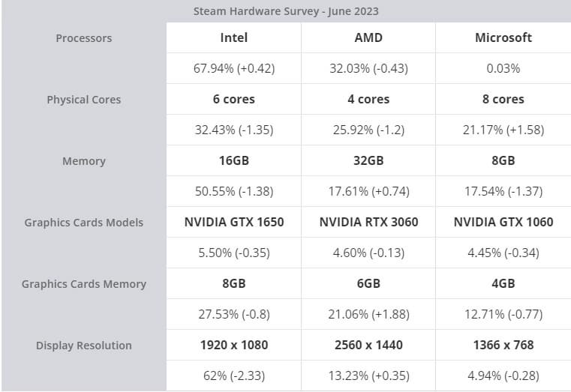The image size is (571, 392).
Task: Select the 21.17% (+1.58) value cell
Action: pos(503,130)
